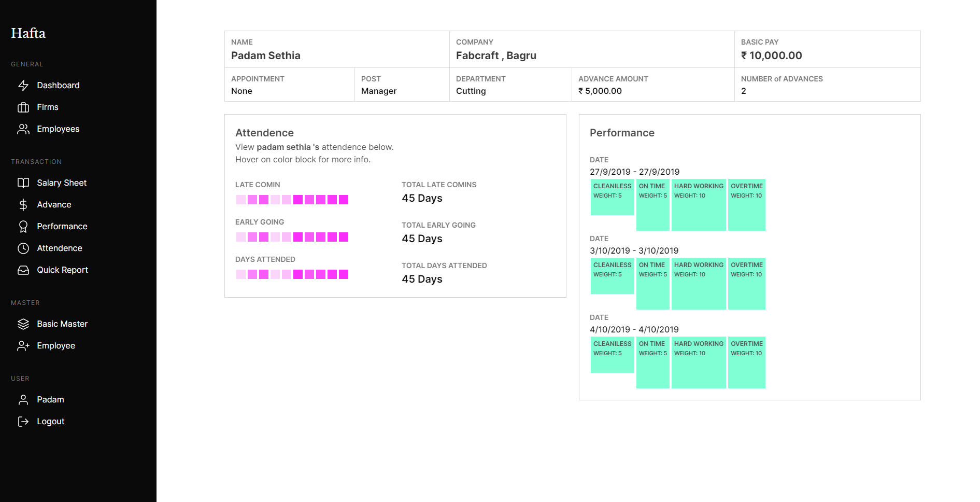
Task: Select Overtime tile under 4/10/2019
Action: (x=746, y=362)
